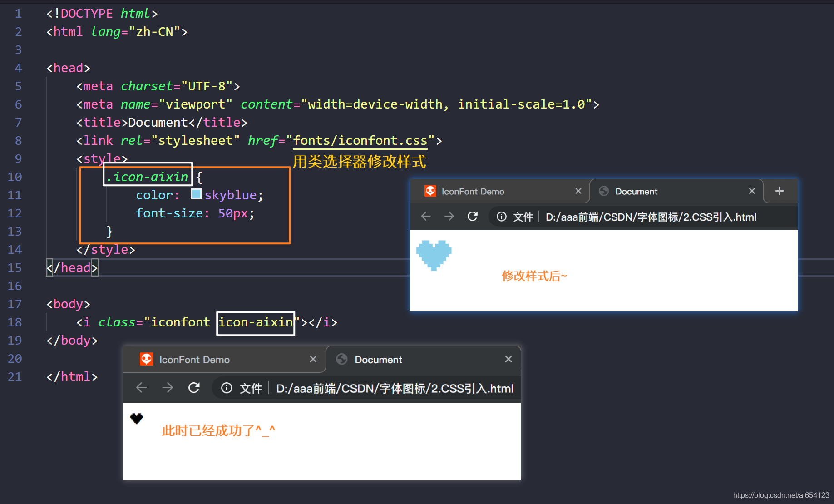
Task: Click the opening <body> tag on line 17
Action: pos(68,304)
